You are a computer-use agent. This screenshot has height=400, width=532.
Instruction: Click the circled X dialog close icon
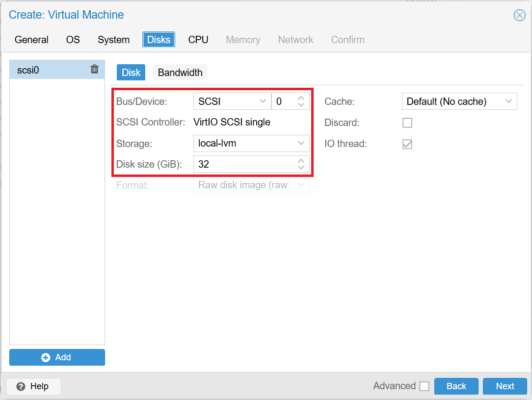(x=519, y=15)
